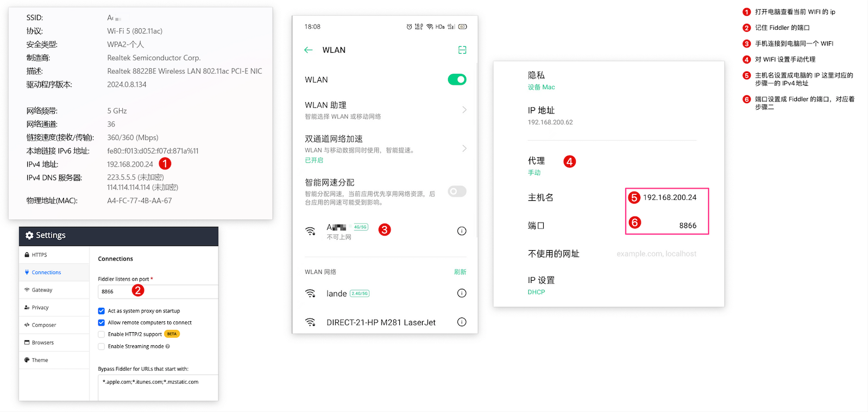Open the HTTPS settings tab
Image resolution: width=868 pixels, height=412 pixels.
tap(54, 255)
